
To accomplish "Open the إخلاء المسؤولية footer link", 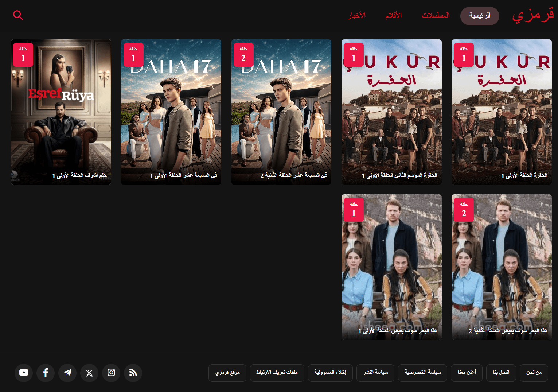I will coord(330,373).
